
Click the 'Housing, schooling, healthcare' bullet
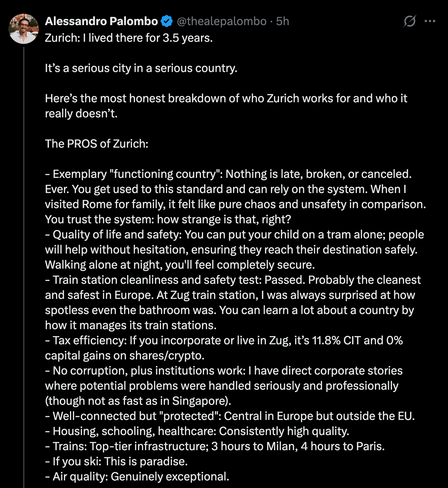197,431
